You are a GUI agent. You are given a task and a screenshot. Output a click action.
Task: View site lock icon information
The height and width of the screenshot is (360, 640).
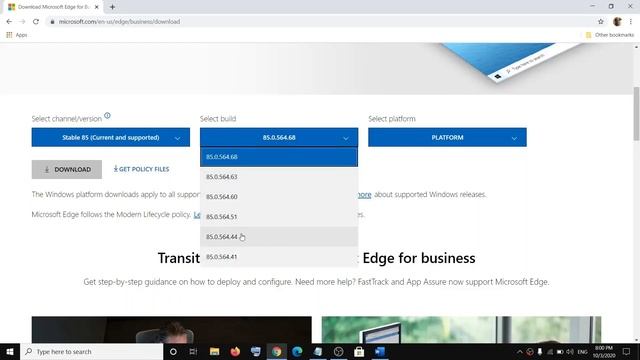pos(52,22)
